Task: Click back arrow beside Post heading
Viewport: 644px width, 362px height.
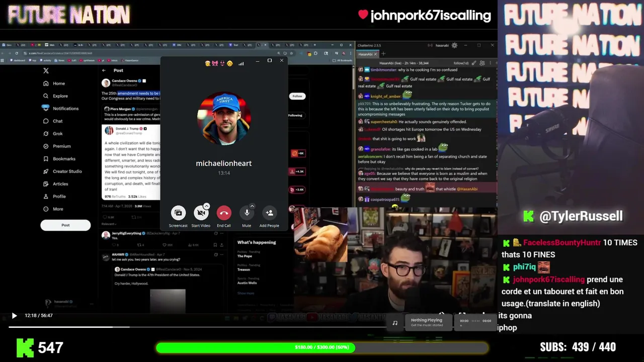Action: [104, 70]
